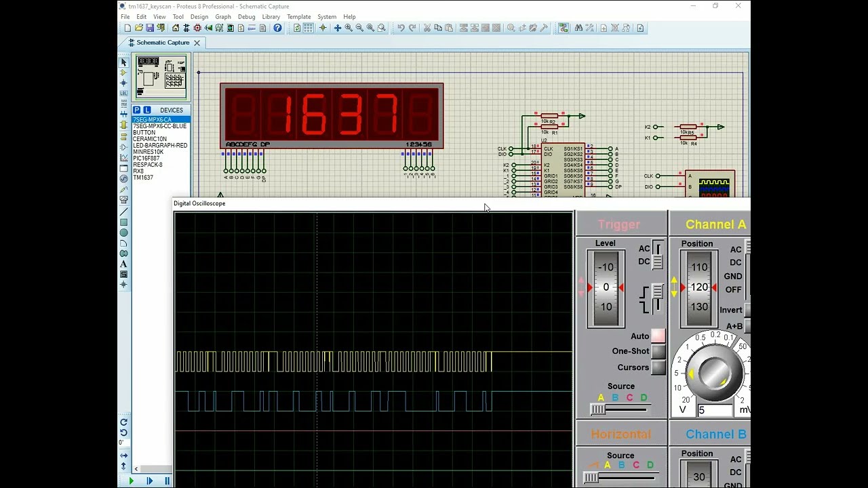
Task: Click the Redraw display icon
Action: tap(297, 28)
